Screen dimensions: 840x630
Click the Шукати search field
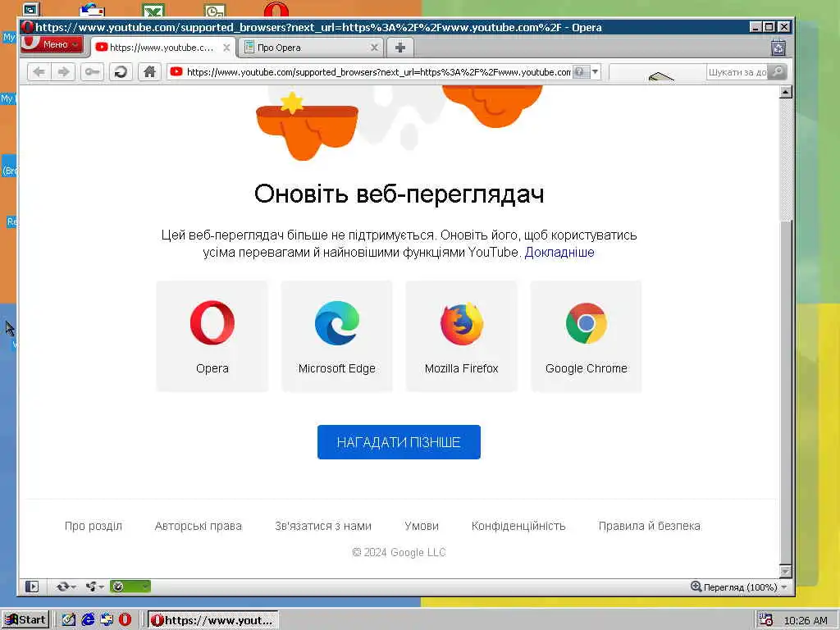tap(737, 72)
